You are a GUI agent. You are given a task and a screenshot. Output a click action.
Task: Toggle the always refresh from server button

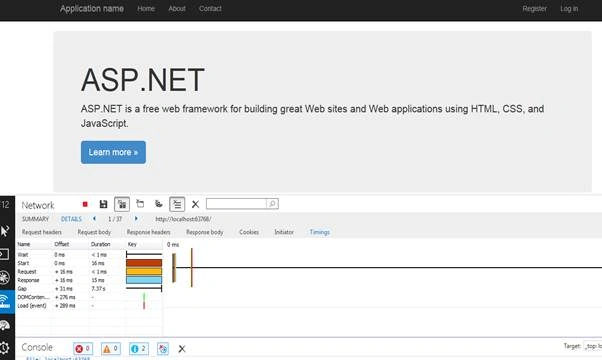(x=122, y=204)
